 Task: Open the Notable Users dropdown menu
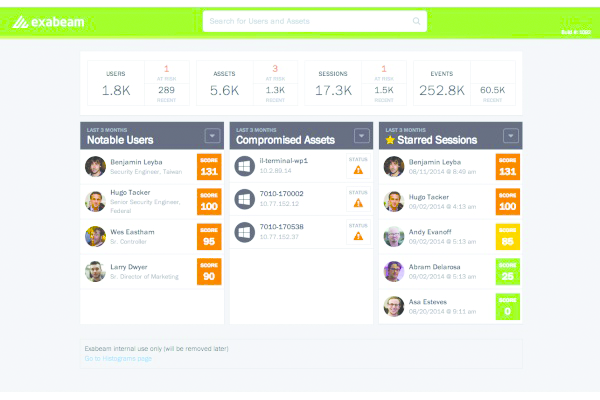point(211,136)
